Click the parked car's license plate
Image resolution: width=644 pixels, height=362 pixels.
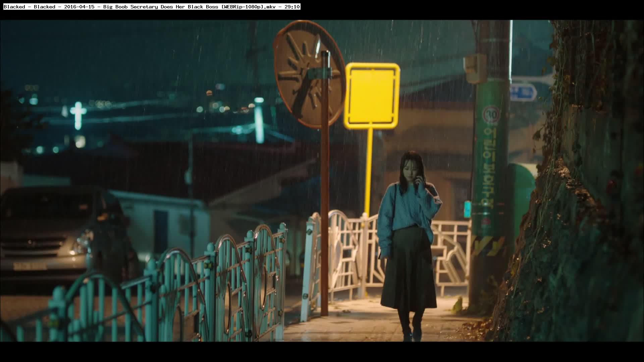[x=30, y=266]
